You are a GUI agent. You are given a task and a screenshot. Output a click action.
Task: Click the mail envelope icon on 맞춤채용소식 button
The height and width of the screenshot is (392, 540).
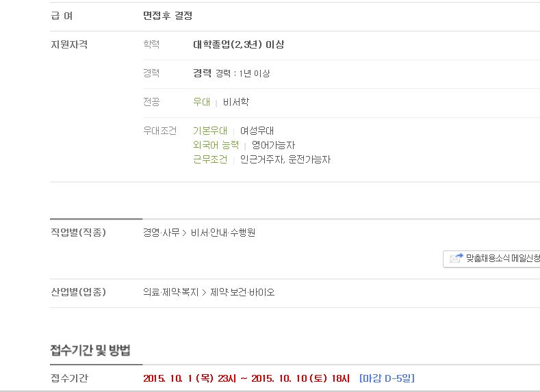(456, 258)
